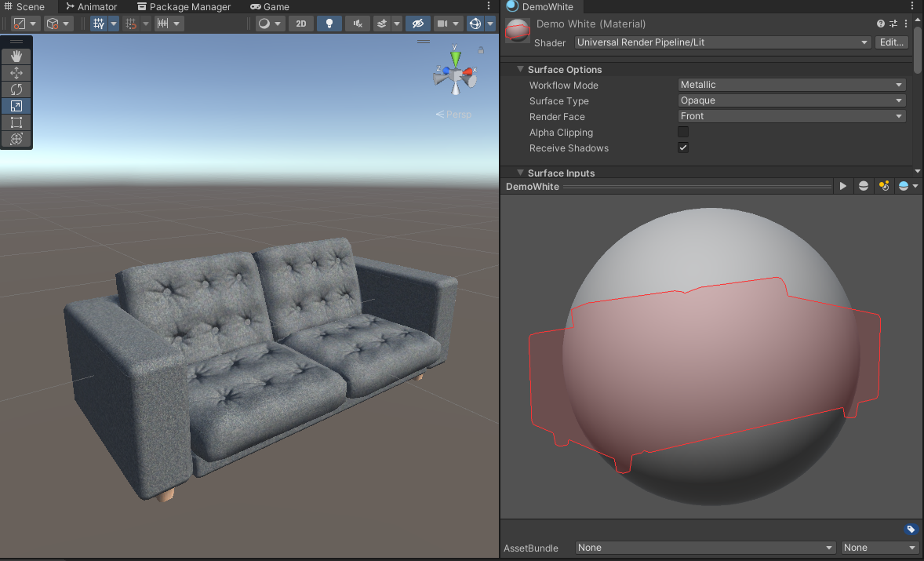Enable Alpha Clipping for the material
The image size is (924, 561).
click(x=682, y=132)
